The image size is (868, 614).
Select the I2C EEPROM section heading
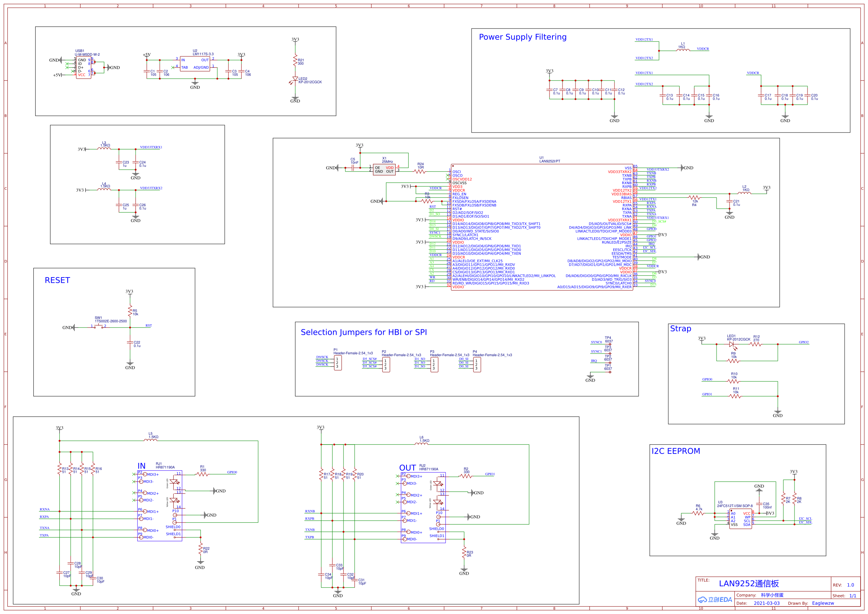(676, 451)
